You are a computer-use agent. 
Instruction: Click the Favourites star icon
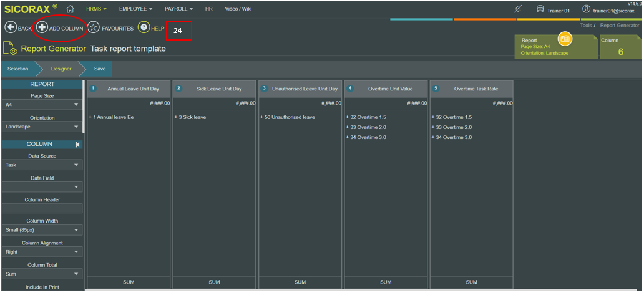click(94, 27)
